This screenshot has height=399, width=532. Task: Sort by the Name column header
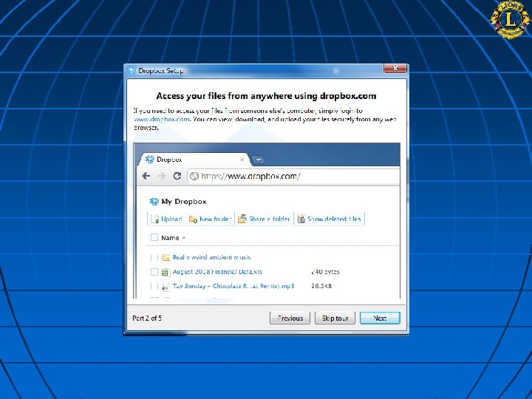(x=173, y=238)
